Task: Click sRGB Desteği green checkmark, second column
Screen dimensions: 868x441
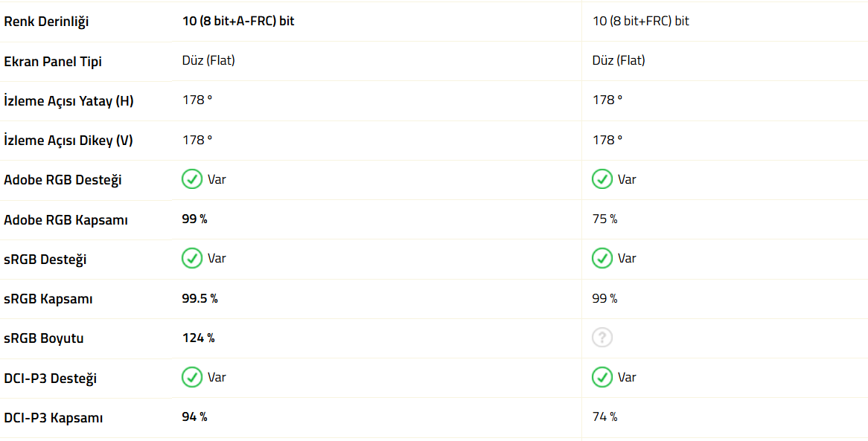Action: 602,258
